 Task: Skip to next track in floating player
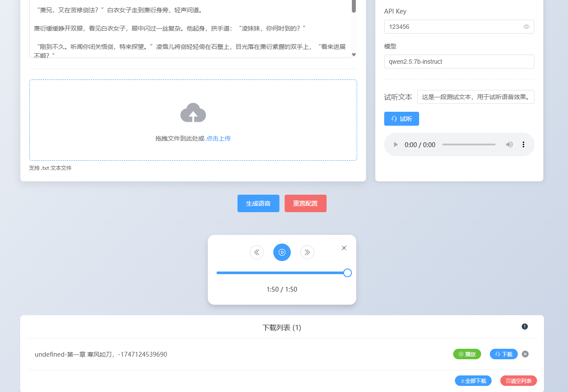click(x=307, y=252)
